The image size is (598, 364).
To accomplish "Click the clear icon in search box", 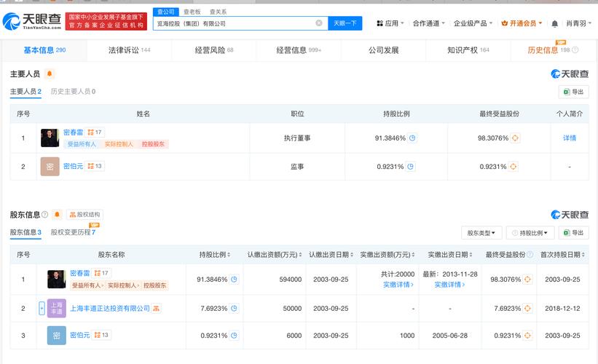I will click(318, 23).
